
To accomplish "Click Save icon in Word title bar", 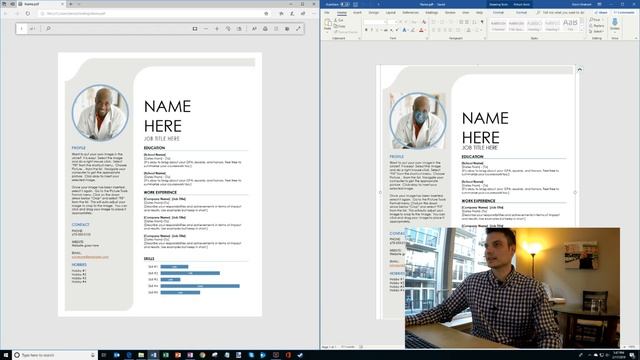I will (x=356, y=4).
